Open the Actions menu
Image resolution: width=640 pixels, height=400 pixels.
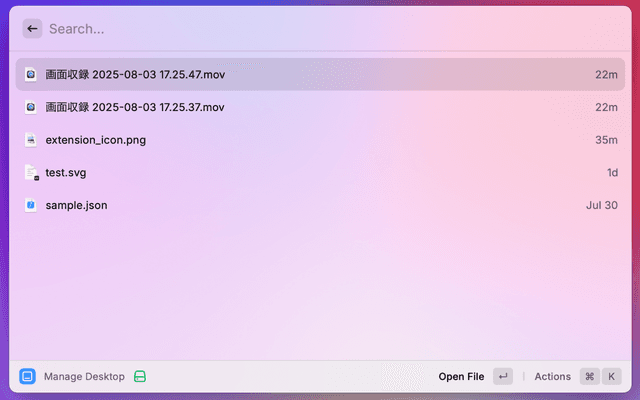pos(552,377)
